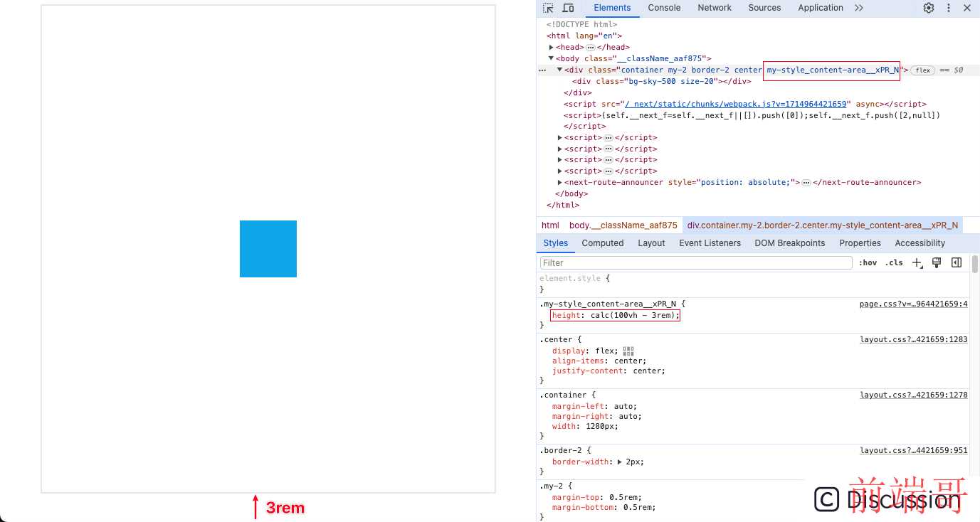Collapse the body element node
980x522 pixels.
tap(551, 59)
